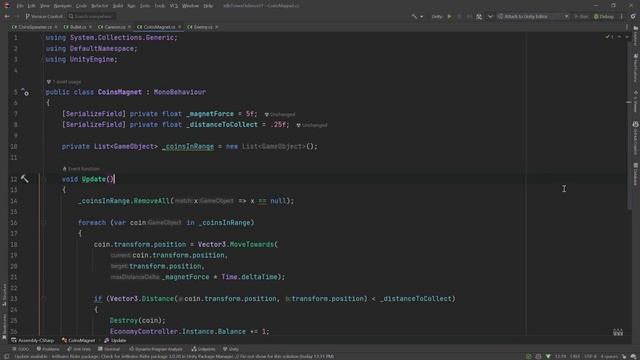Open the Edit menu
Viewport: 640px width, 360px height.
click(x=31, y=6)
